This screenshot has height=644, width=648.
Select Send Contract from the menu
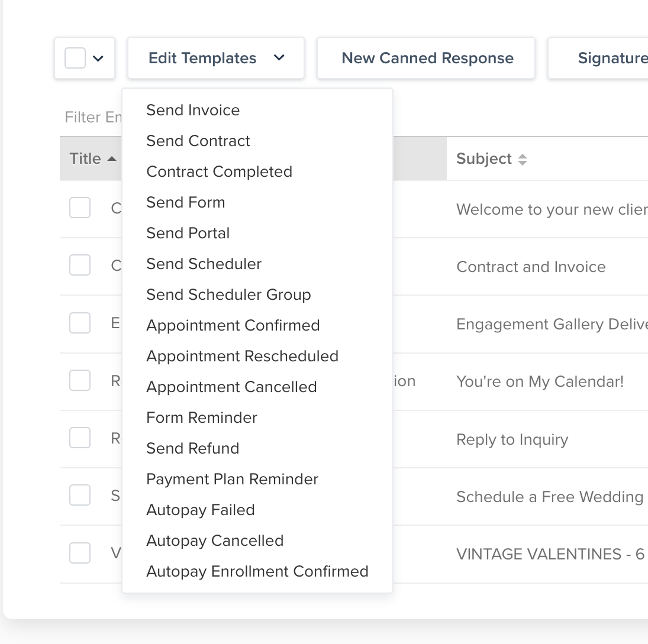coord(198,141)
